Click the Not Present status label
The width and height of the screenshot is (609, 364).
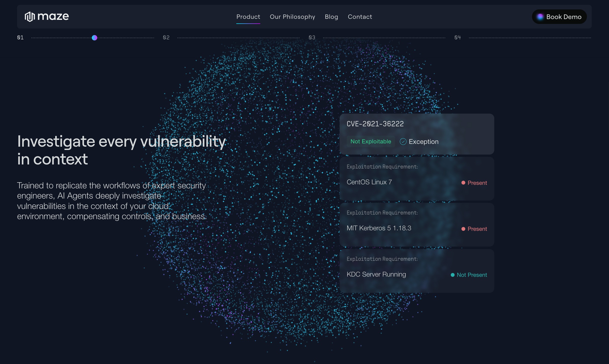(472, 275)
